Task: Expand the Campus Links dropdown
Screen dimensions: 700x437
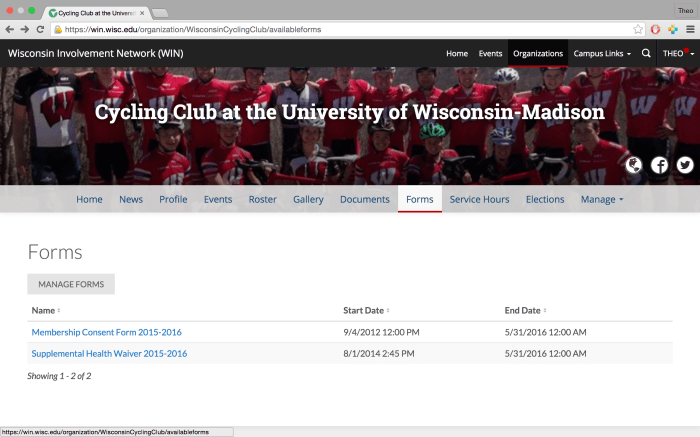Action: pyautogui.click(x=602, y=53)
